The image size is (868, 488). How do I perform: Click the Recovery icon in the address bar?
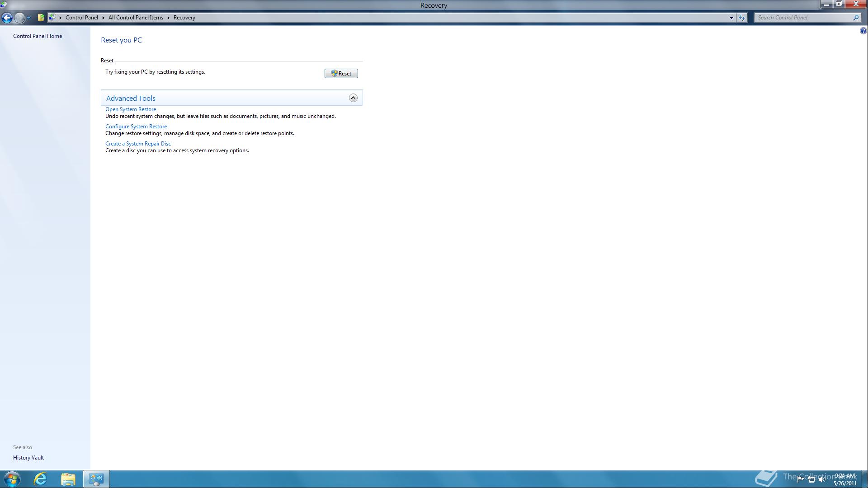pos(52,17)
